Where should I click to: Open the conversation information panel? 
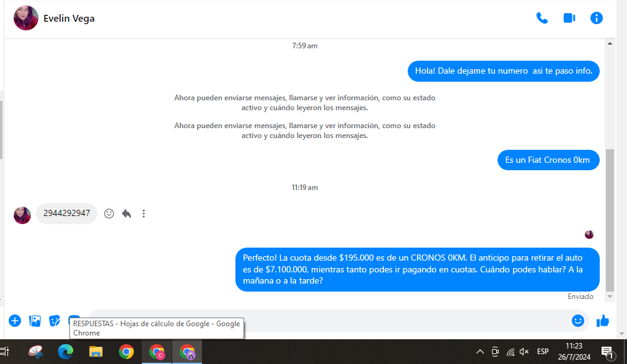(596, 18)
